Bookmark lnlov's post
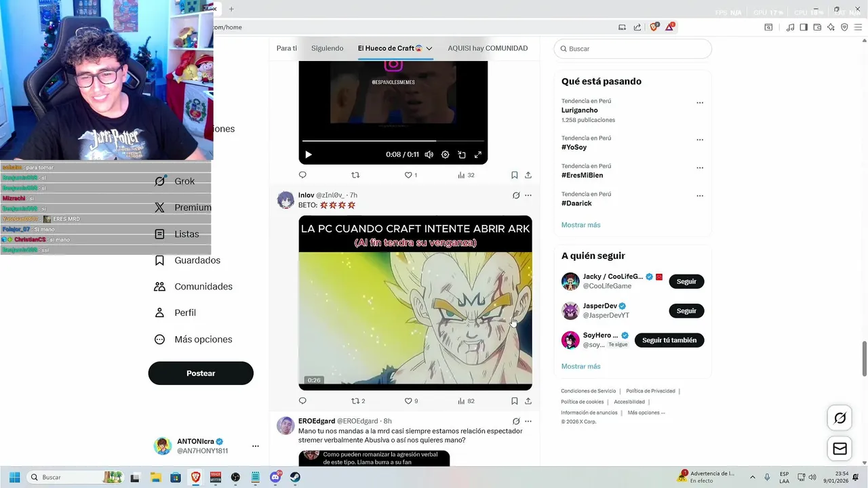Viewport: 868px width, 488px height. coord(515,401)
